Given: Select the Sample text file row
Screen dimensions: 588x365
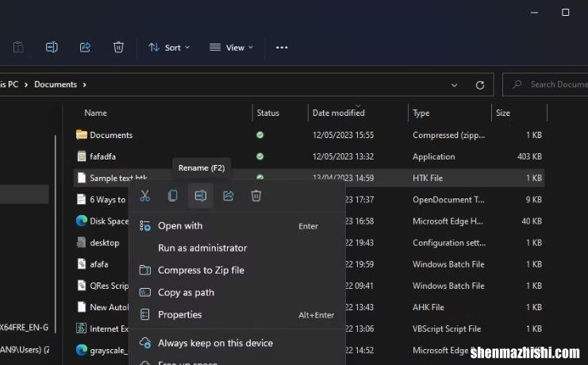Looking at the screenshot, I should (309, 178).
